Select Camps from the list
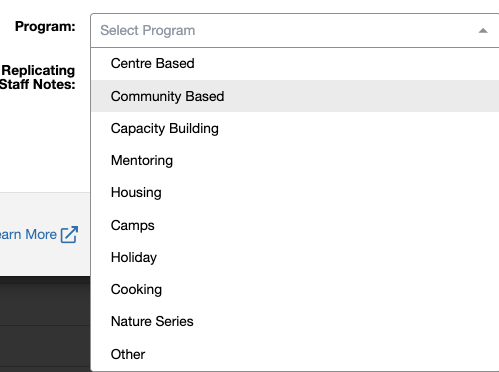 tap(295, 225)
